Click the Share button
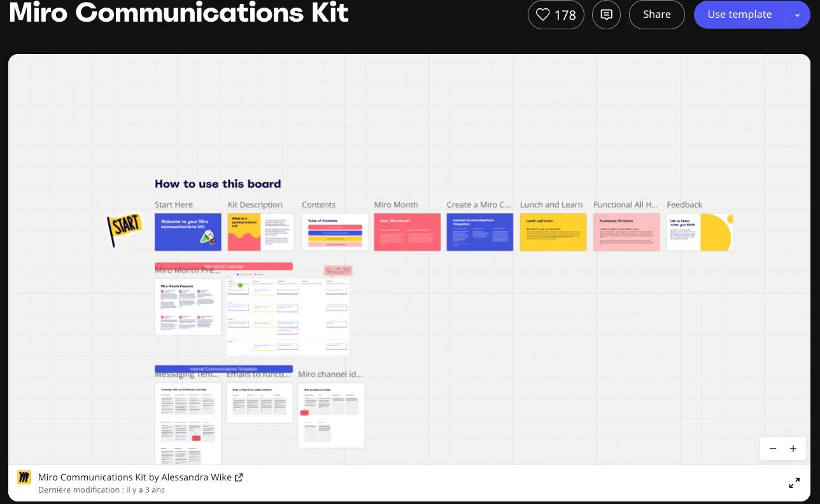This screenshot has height=504, width=820. click(x=656, y=15)
